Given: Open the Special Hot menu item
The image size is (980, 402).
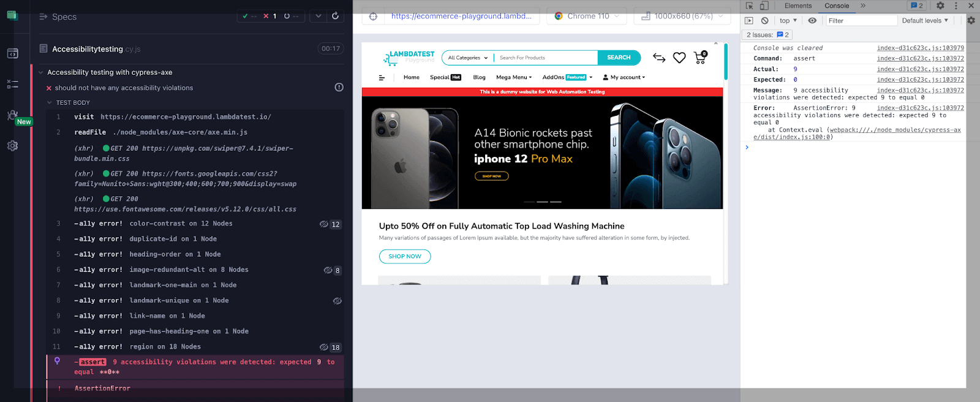Looking at the screenshot, I should [445, 78].
